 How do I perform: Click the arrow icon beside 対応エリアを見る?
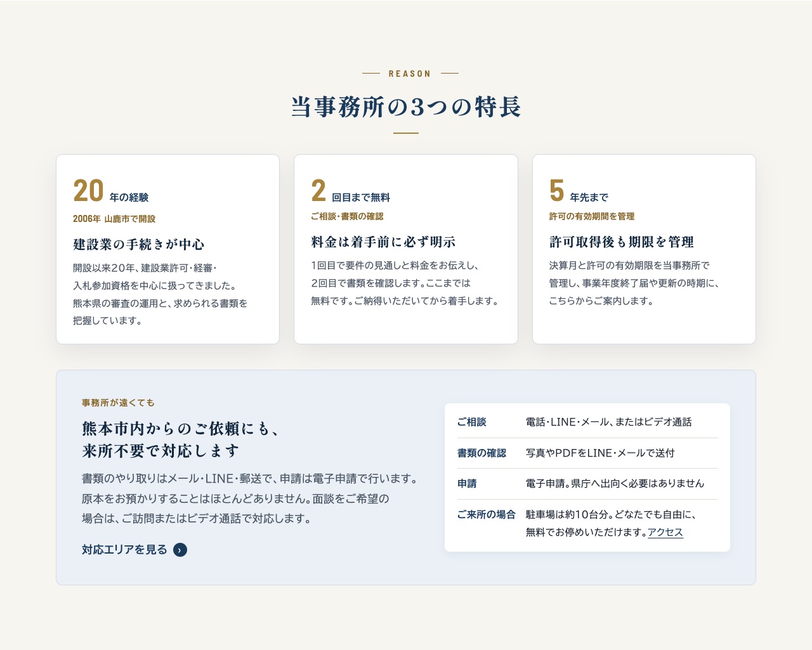[180, 550]
